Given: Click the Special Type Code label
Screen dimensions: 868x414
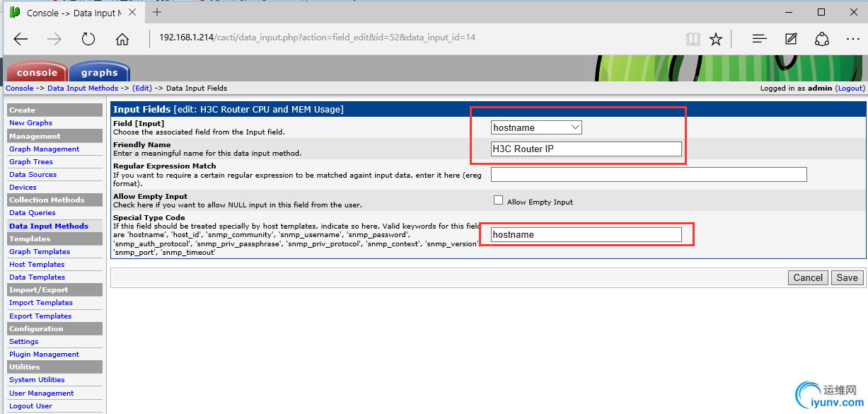Looking at the screenshot, I should tap(149, 217).
